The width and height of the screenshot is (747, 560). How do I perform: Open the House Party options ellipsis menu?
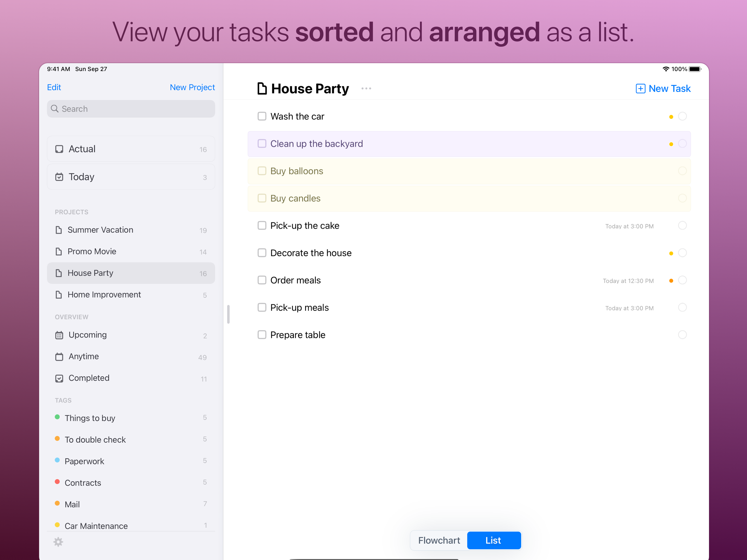tap(366, 88)
